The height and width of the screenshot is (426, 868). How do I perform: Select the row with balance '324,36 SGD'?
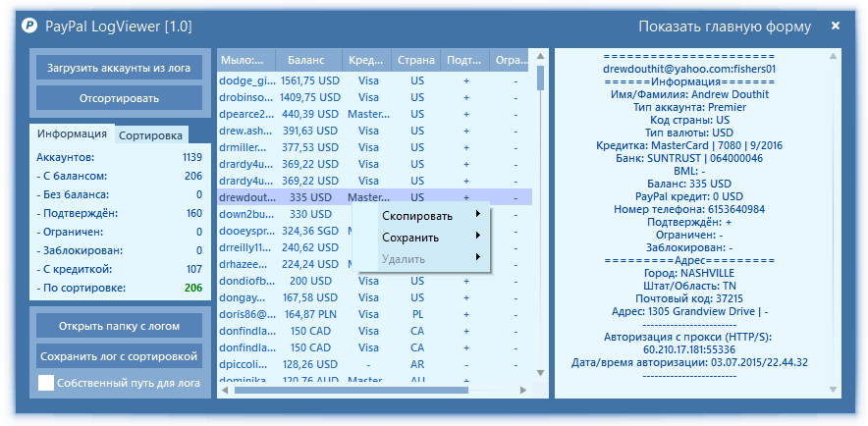pos(374,231)
